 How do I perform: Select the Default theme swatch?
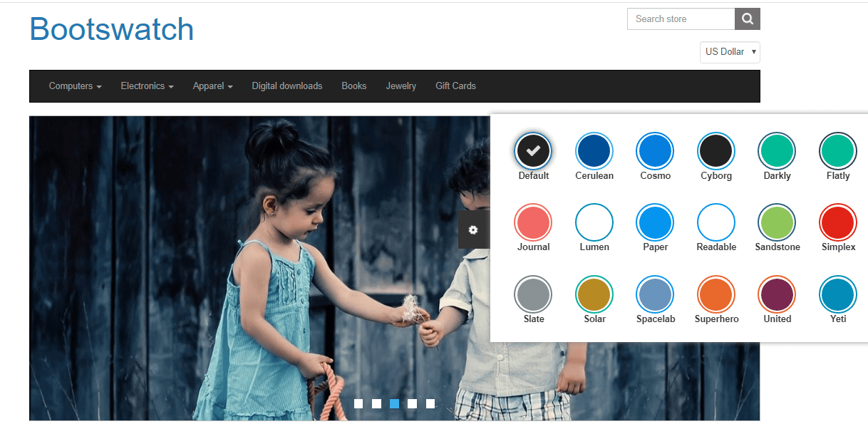coord(534,150)
